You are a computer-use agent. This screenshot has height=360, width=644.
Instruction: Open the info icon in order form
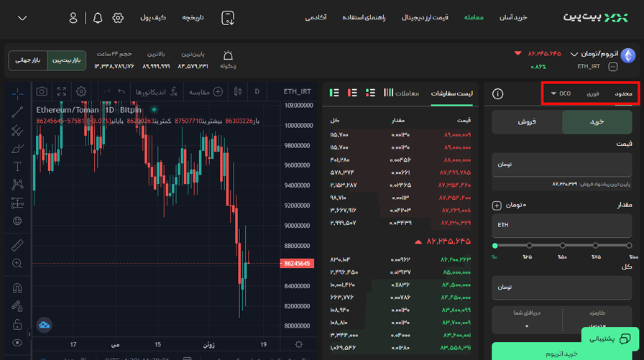click(497, 93)
